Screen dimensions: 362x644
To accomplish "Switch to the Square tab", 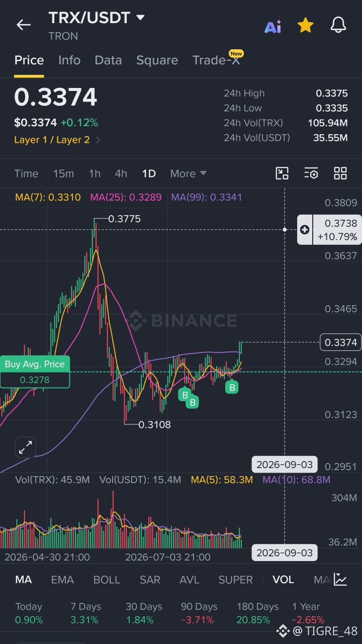I will click(x=157, y=60).
